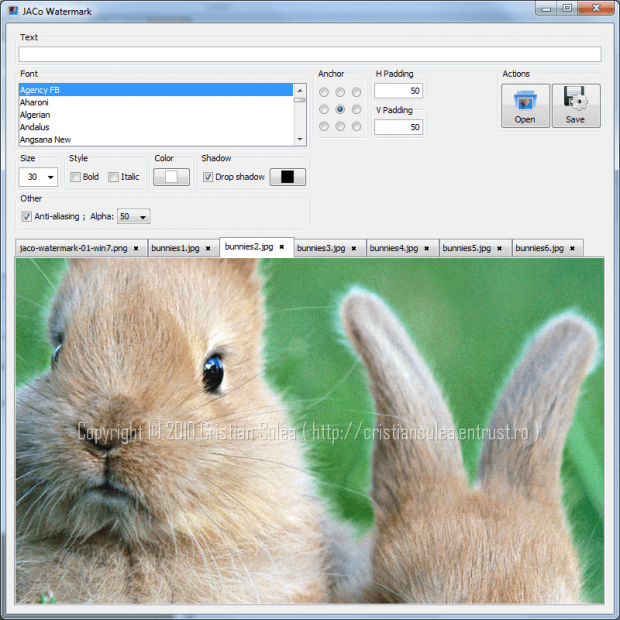
Task: Pick the white text Color swatch
Action: pyautogui.click(x=171, y=177)
